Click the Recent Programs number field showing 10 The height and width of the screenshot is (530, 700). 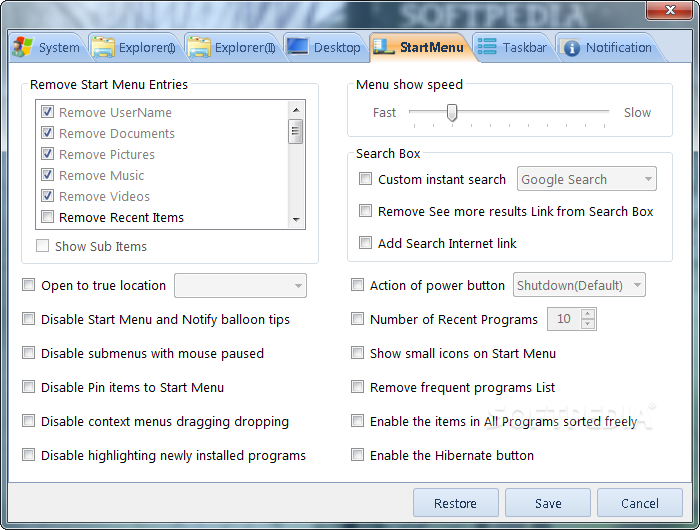coord(564,319)
